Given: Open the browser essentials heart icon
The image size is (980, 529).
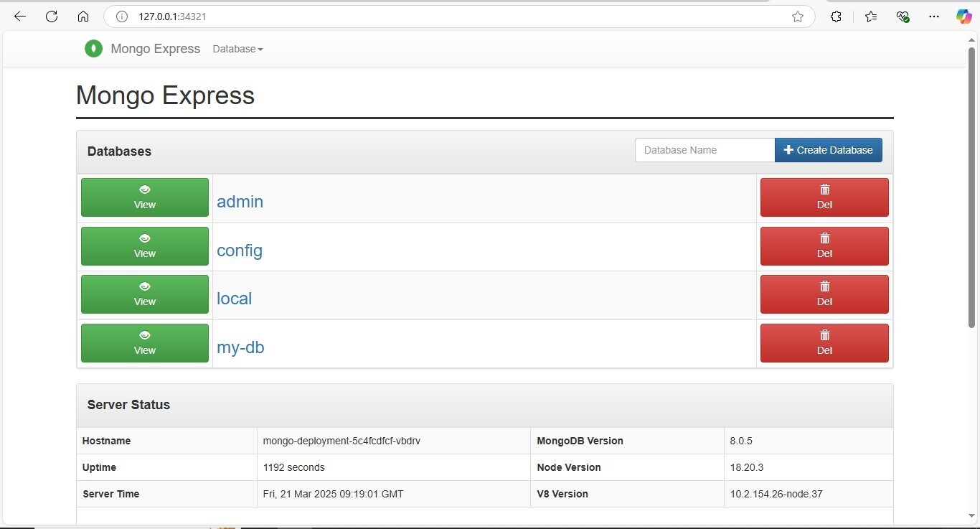Looking at the screenshot, I should (903, 17).
